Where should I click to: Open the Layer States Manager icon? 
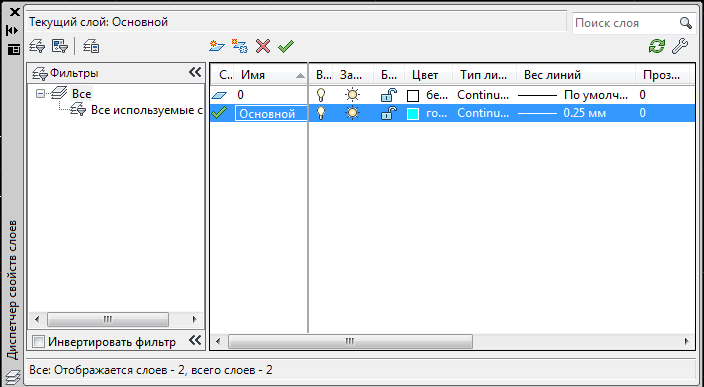click(x=91, y=46)
